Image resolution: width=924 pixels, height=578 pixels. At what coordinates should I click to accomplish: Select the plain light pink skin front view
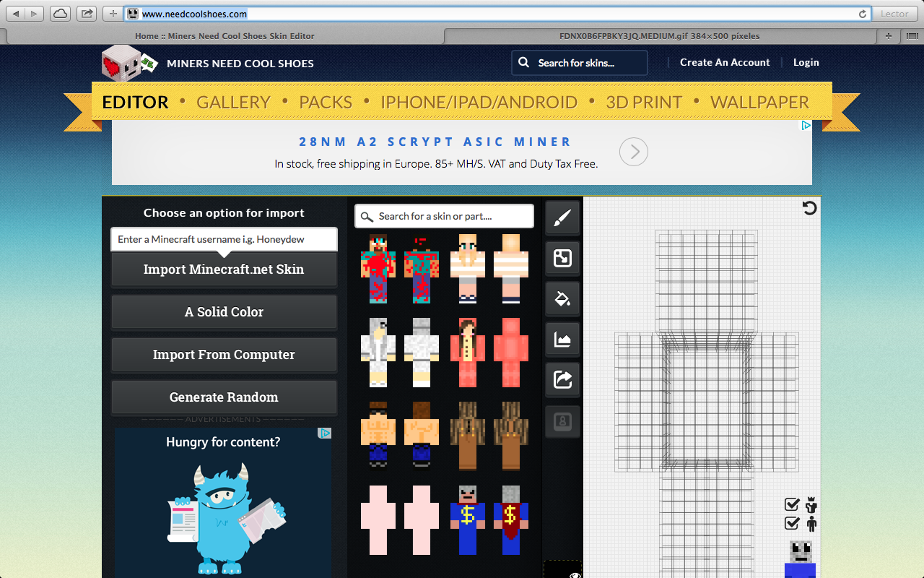pyautogui.click(x=378, y=519)
